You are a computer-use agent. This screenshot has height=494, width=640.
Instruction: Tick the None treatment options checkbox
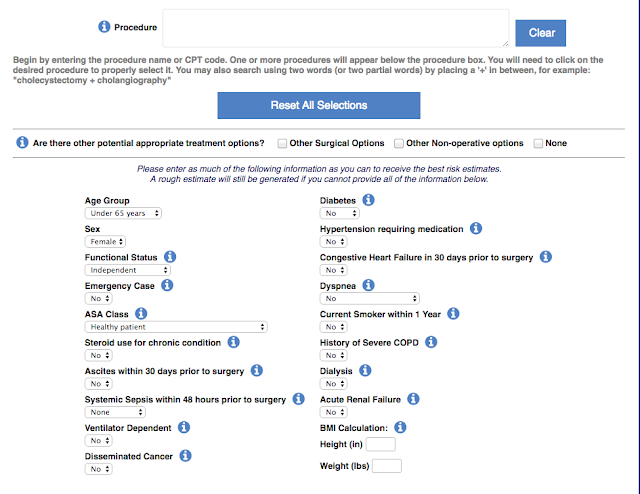[x=539, y=144]
